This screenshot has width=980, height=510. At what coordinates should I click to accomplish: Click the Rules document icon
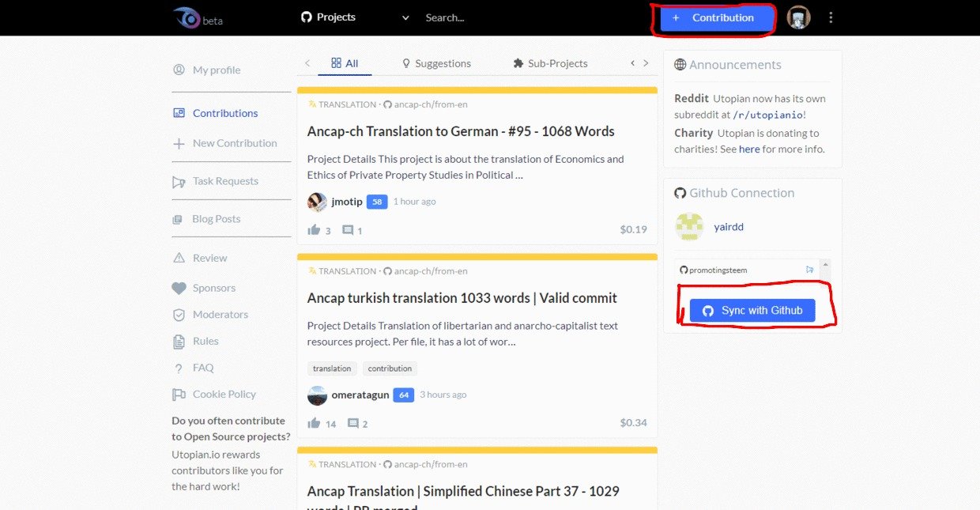179,342
